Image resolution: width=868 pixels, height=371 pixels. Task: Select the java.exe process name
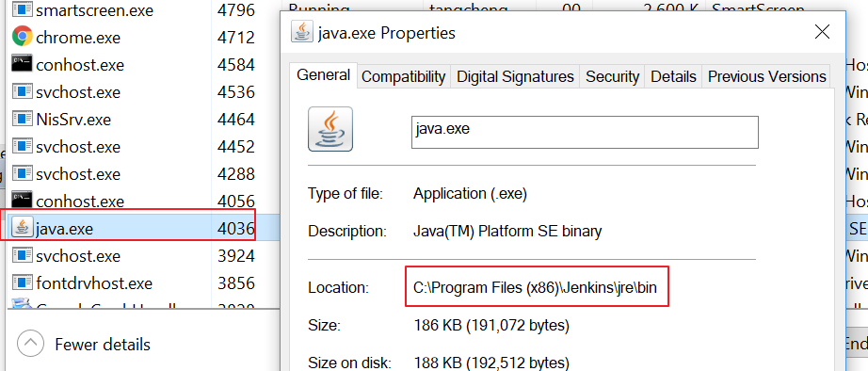click(x=64, y=229)
